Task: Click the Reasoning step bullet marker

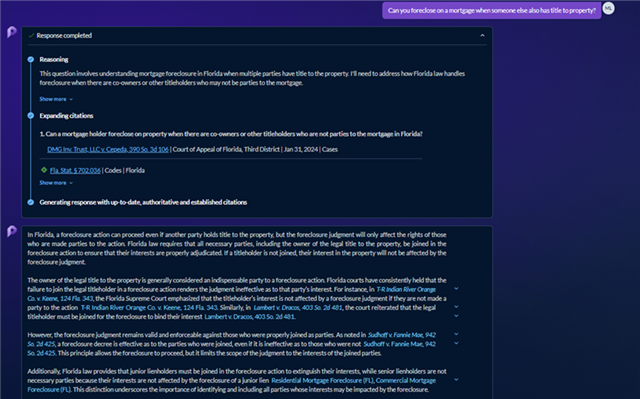Action: point(31,60)
